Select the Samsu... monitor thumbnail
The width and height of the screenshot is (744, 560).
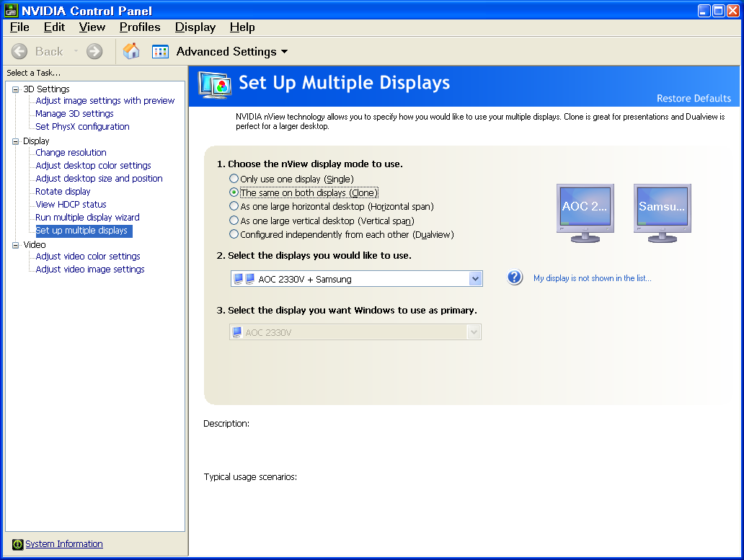tap(663, 213)
